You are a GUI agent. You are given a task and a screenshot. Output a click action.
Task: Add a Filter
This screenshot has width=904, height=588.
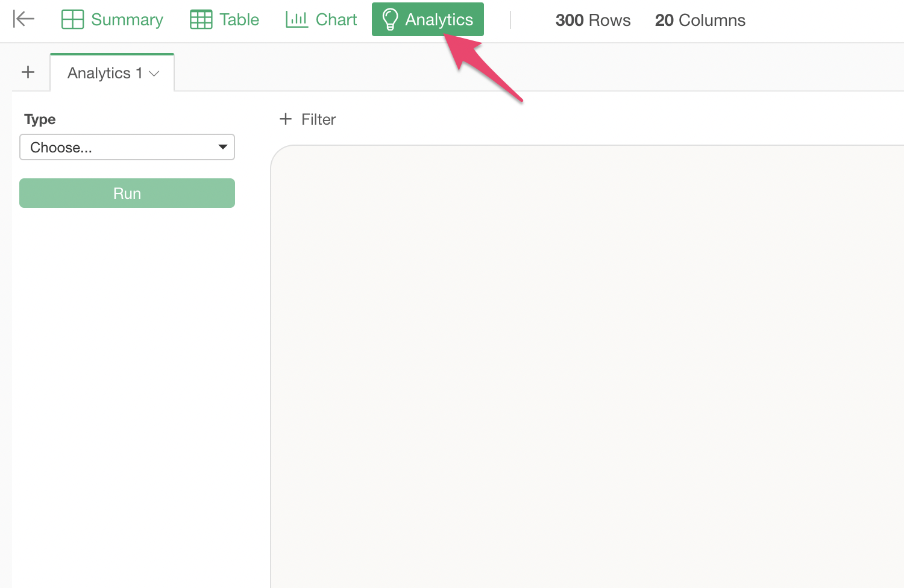pos(307,119)
